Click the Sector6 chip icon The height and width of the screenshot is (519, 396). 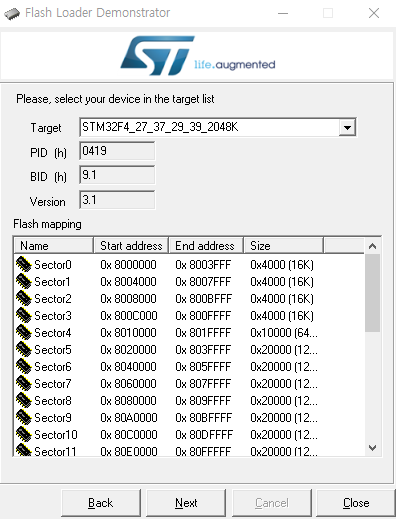tap(23, 366)
